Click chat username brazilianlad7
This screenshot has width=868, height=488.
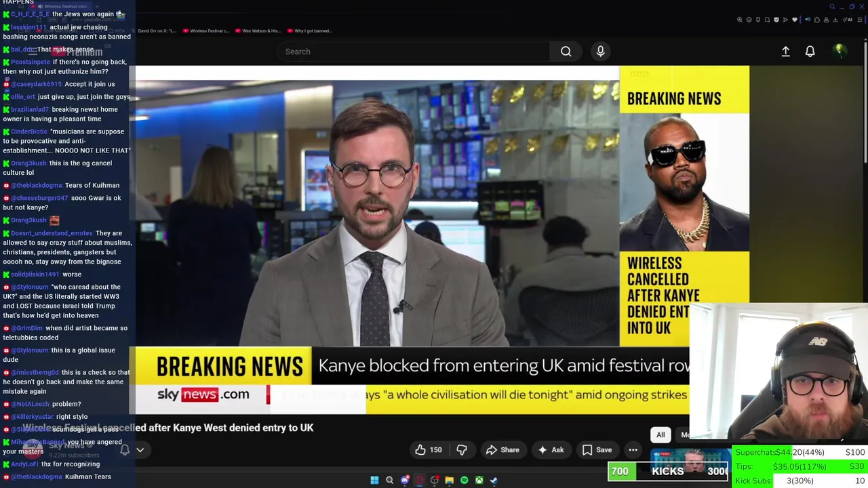click(x=30, y=109)
